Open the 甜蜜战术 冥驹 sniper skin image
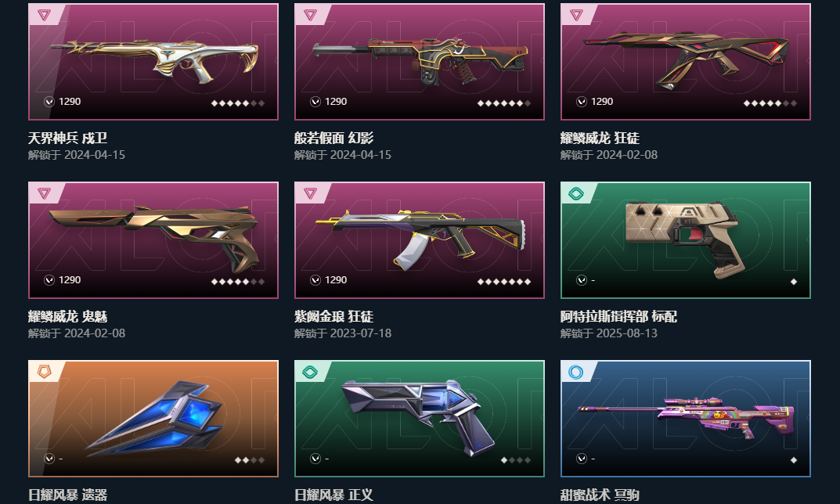840x504 pixels. pos(687,418)
